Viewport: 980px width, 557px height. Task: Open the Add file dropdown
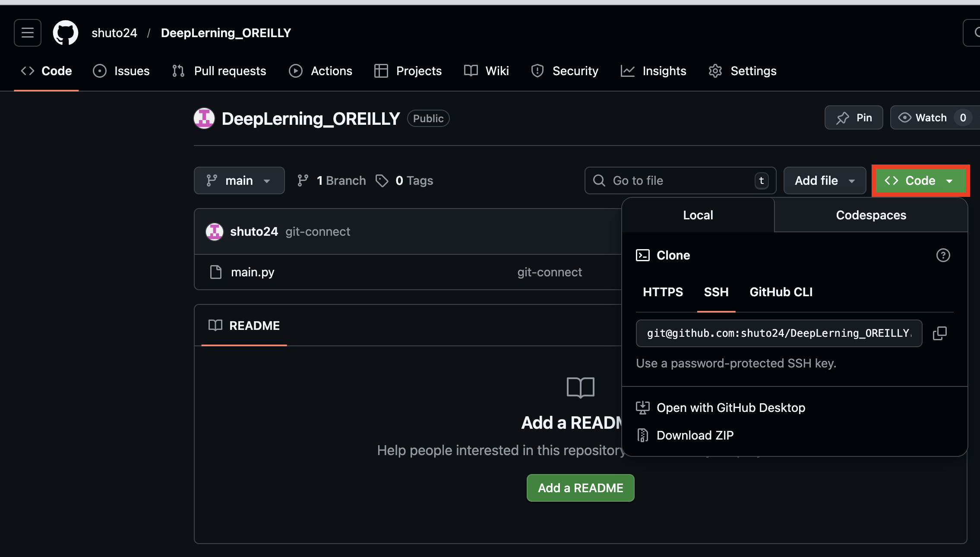click(x=824, y=180)
